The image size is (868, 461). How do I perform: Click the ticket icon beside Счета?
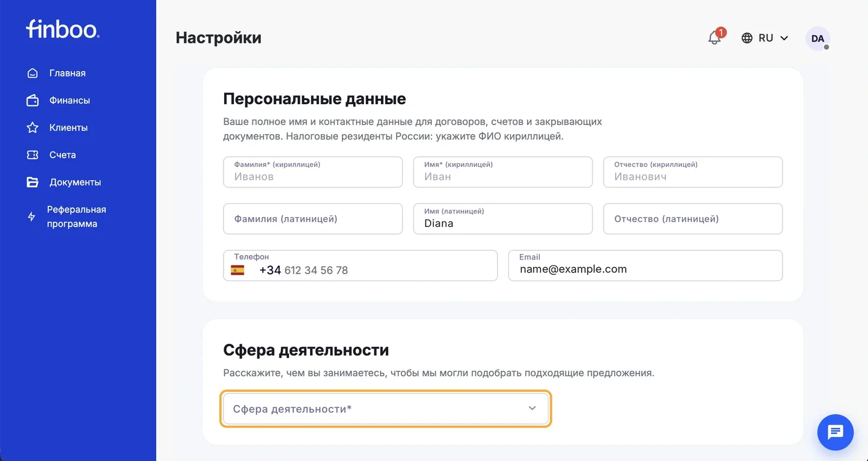pyautogui.click(x=33, y=155)
